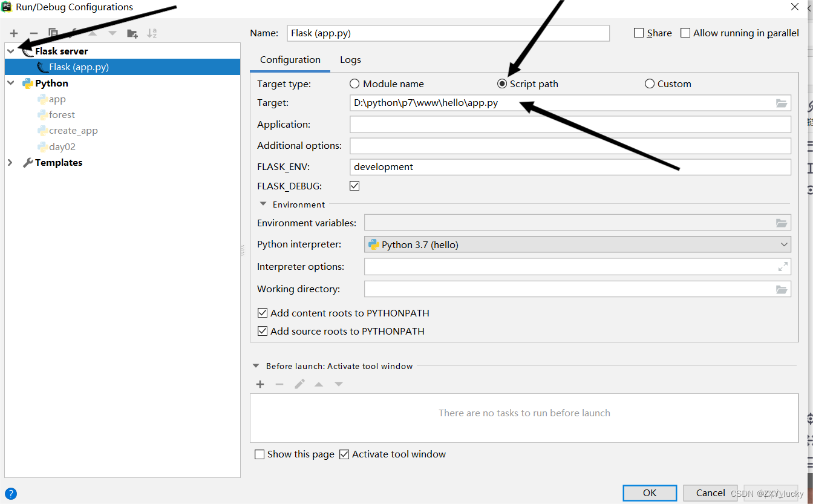Move Before launch task up

tap(319, 384)
